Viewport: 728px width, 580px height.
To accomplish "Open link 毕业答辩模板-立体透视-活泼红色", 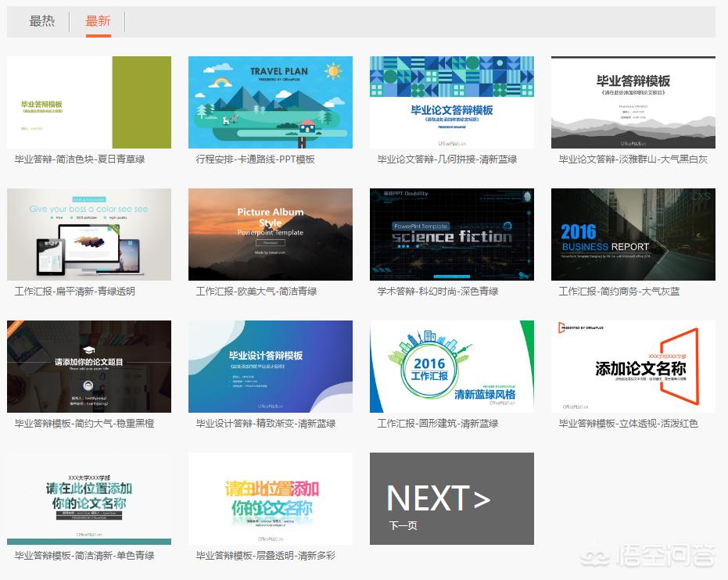I will tap(628, 424).
